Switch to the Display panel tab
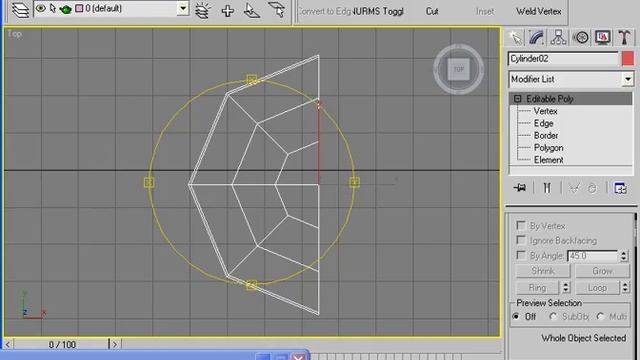This screenshot has width=640, height=360. (x=603, y=38)
